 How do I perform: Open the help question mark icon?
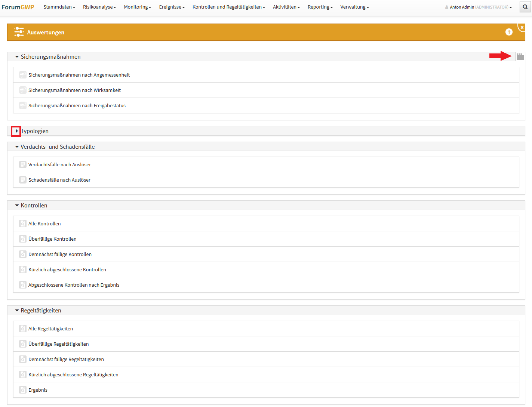[509, 32]
